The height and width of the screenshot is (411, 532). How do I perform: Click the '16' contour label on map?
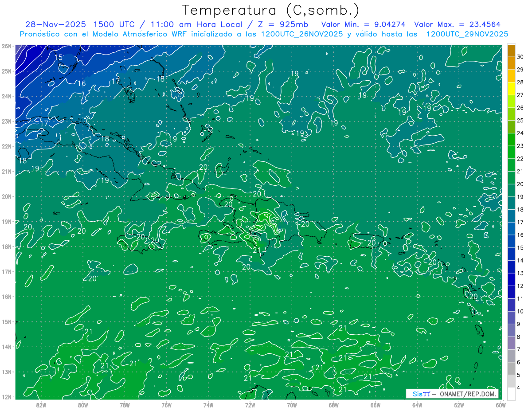[82, 83]
